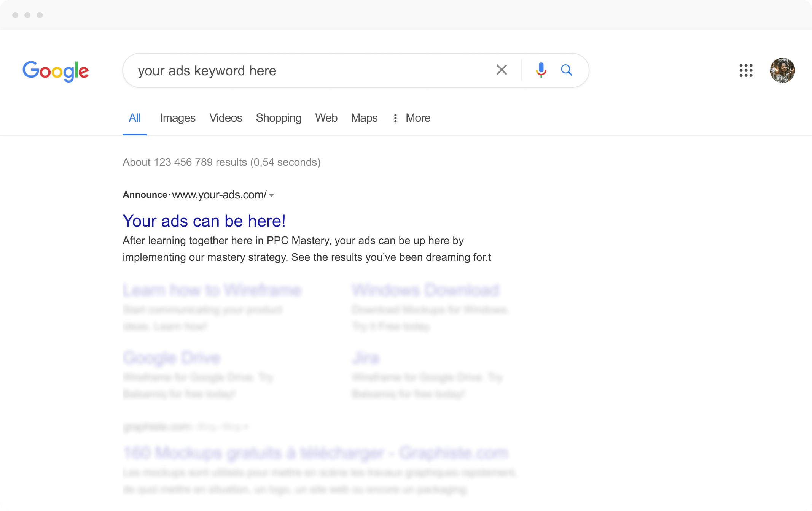Switch to the Videos tab

pyautogui.click(x=226, y=118)
